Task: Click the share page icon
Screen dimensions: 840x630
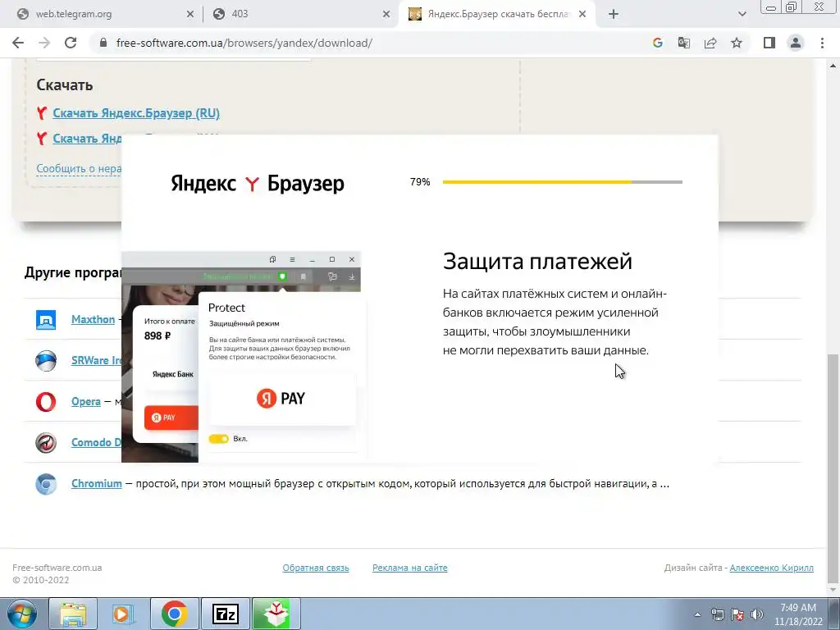Action: (x=710, y=43)
